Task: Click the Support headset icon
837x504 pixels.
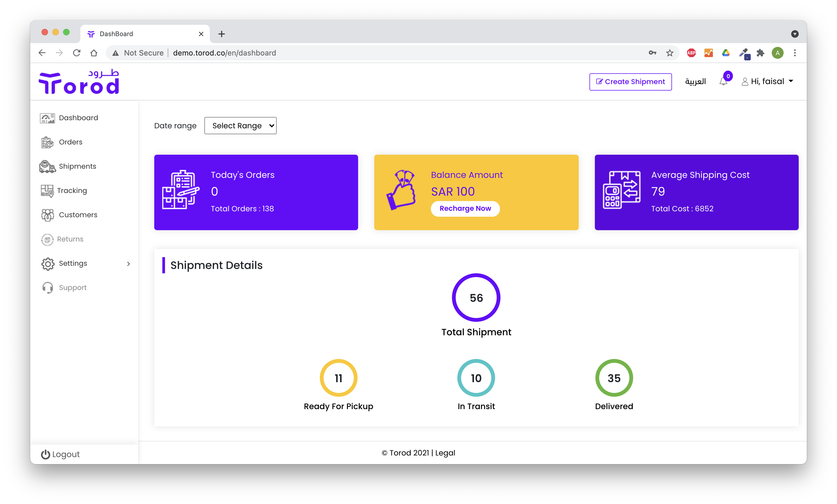Action: pyautogui.click(x=47, y=288)
